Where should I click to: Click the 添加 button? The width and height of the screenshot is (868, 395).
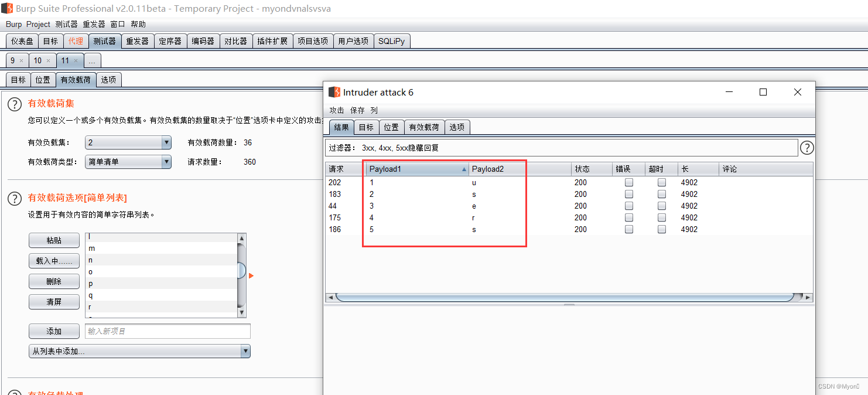pos(54,331)
